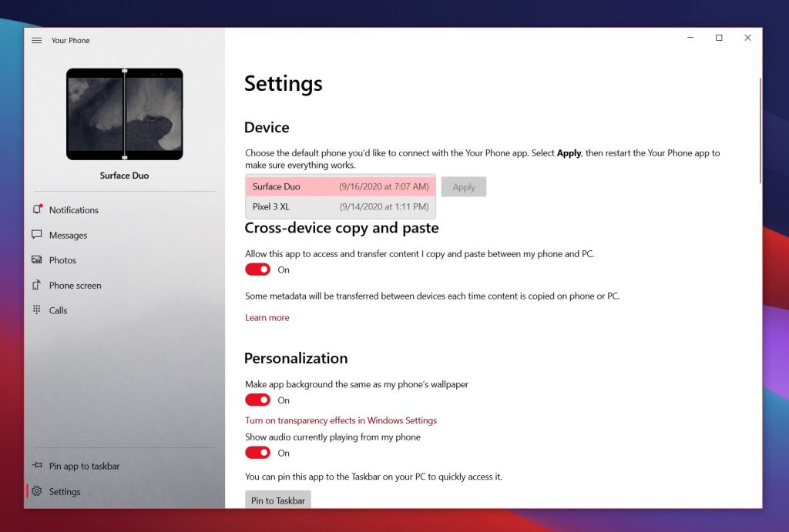The width and height of the screenshot is (789, 532).
Task: Click the 9/16/2020 at 7:07 AM timestamp
Action: (x=384, y=186)
